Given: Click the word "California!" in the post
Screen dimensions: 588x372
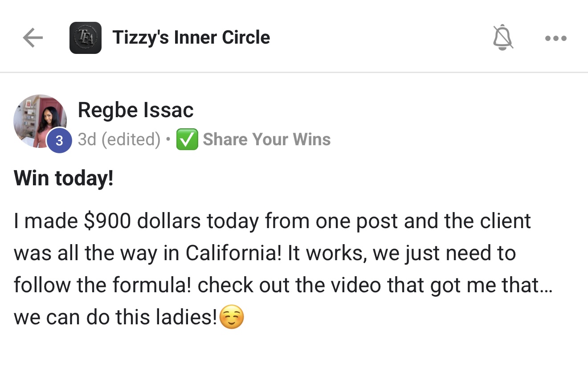Looking at the screenshot, I should pos(233,253).
